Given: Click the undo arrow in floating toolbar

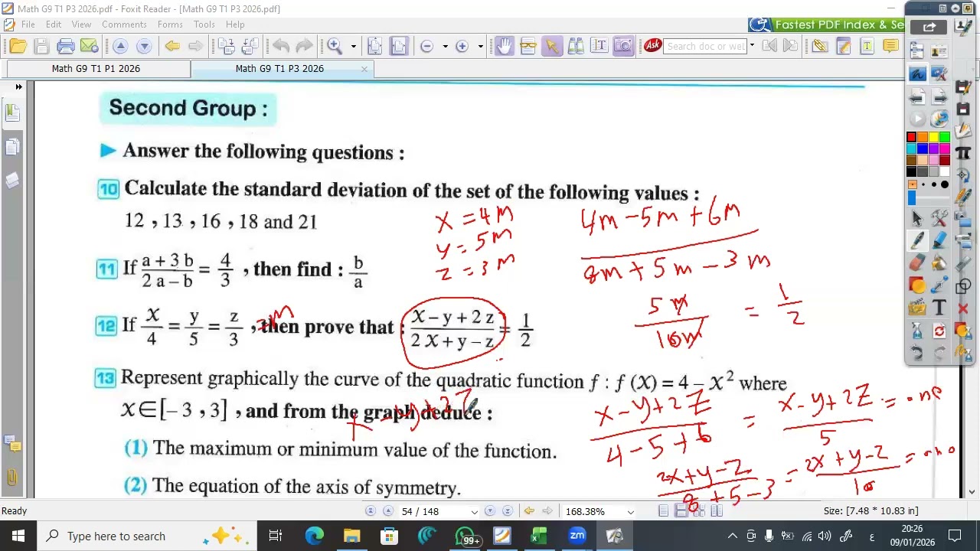Looking at the screenshot, I should click(x=916, y=353).
